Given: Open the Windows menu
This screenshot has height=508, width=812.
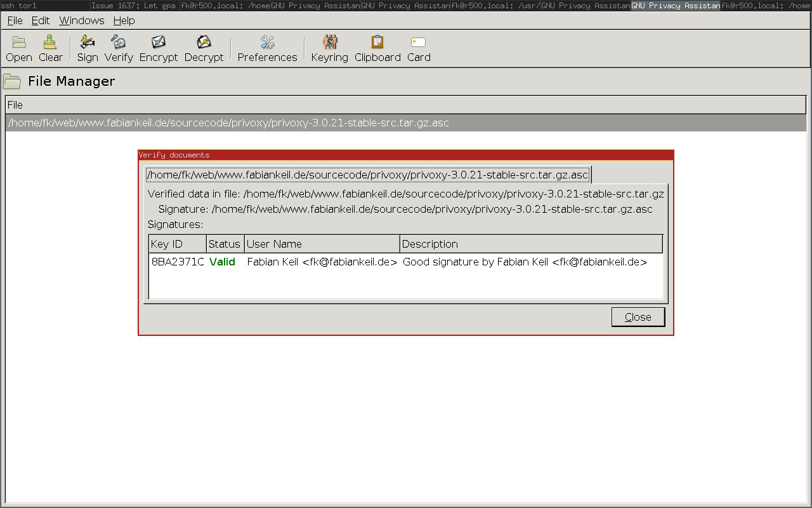Looking at the screenshot, I should [x=82, y=20].
